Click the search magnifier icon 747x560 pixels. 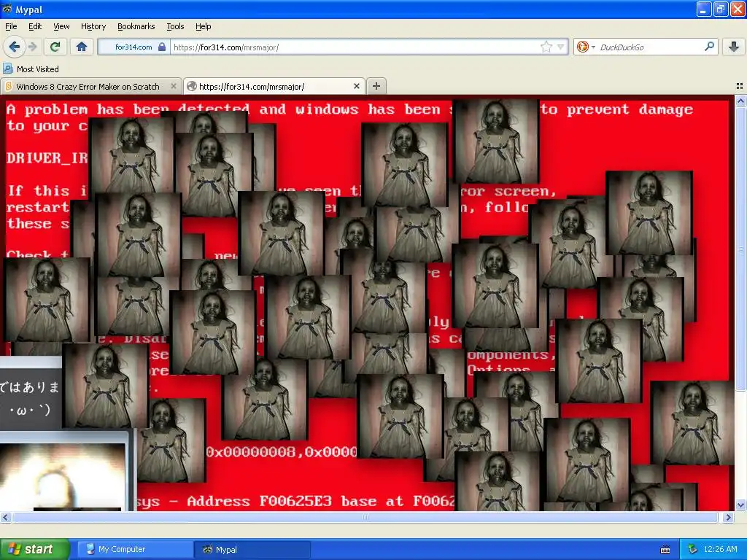(x=709, y=46)
